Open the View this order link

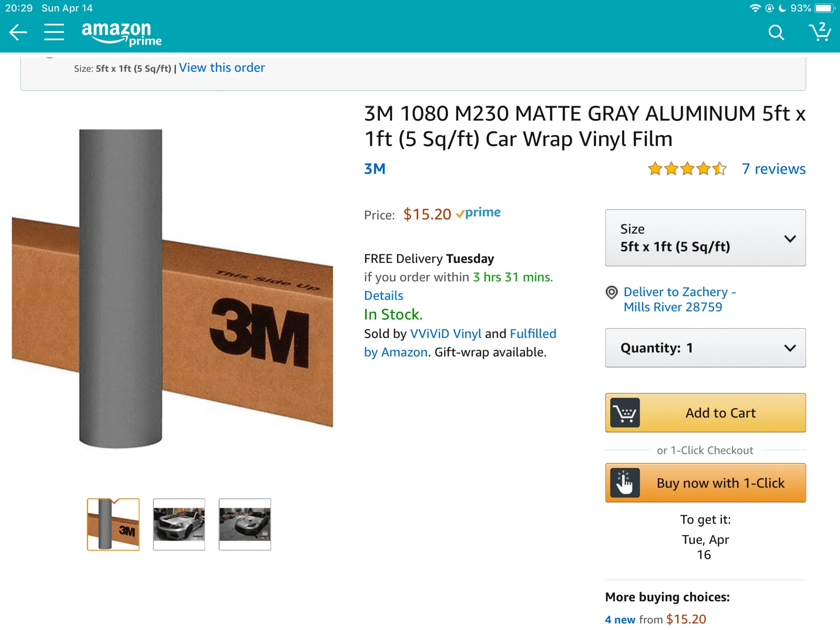point(222,68)
